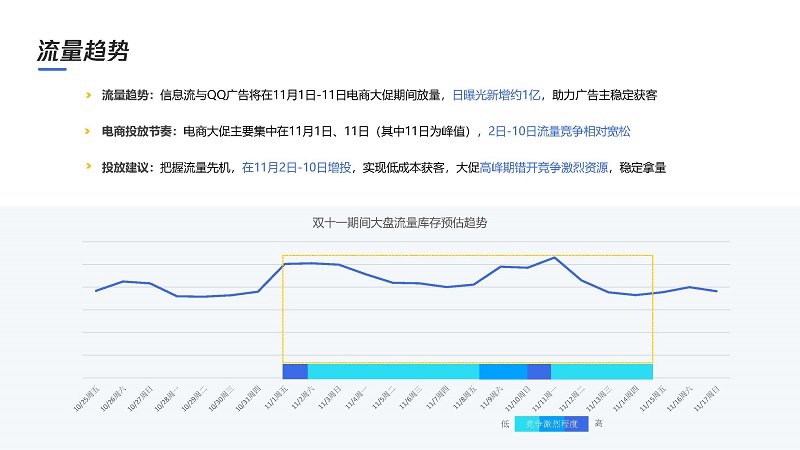This screenshot has height=450, width=800.
Task: Click the blue text 在11月2日-10日增投
Action: click(x=296, y=167)
